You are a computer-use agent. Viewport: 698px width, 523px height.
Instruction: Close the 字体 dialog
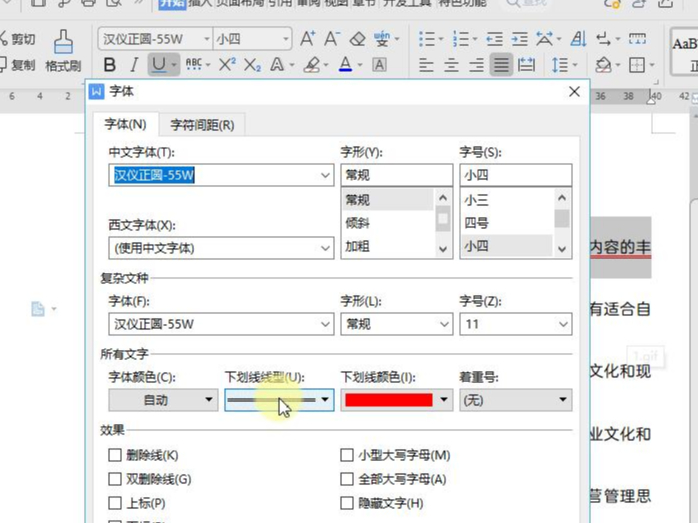coord(574,92)
